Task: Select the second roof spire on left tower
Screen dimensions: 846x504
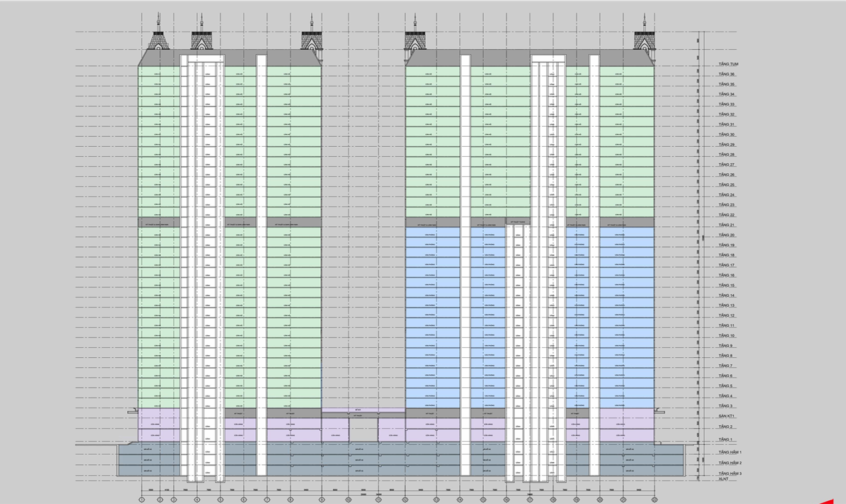Action: (x=202, y=38)
